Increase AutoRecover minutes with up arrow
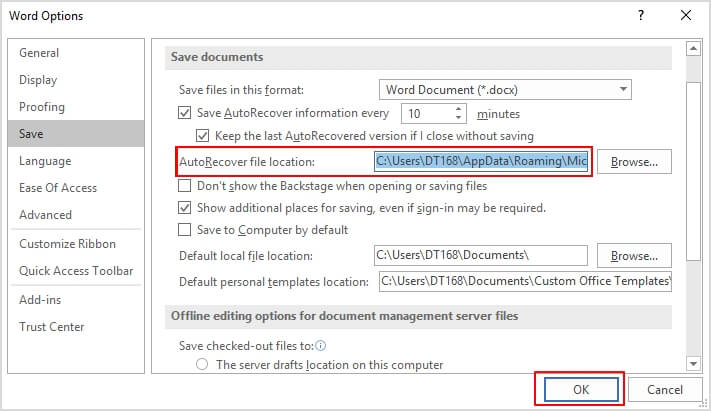711x411 pixels. click(x=458, y=109)
